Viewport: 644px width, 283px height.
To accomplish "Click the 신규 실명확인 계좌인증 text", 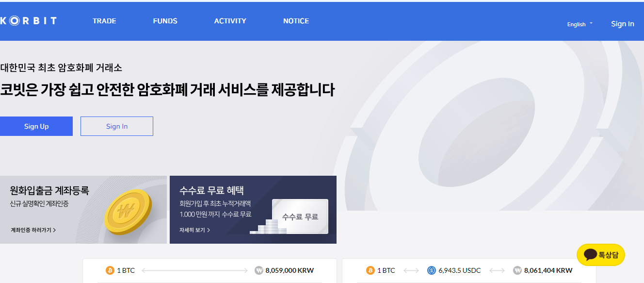I will [x=39, y=204].
